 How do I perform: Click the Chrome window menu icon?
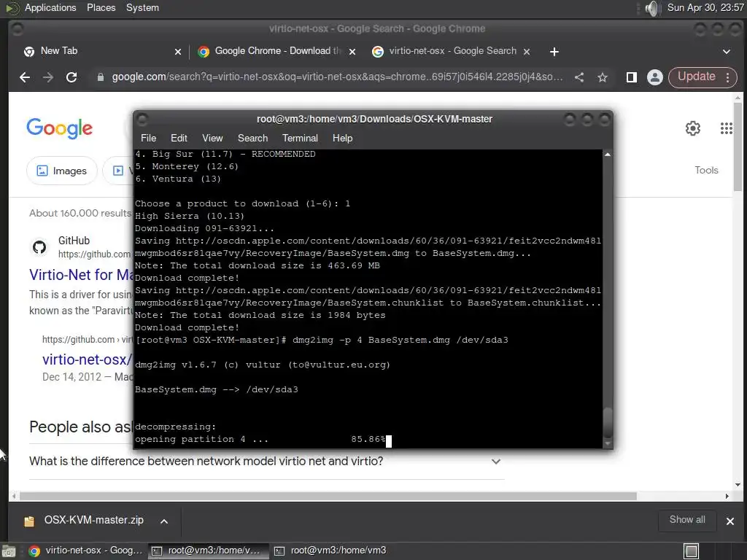pyautogui.click(x=18, y=29)
